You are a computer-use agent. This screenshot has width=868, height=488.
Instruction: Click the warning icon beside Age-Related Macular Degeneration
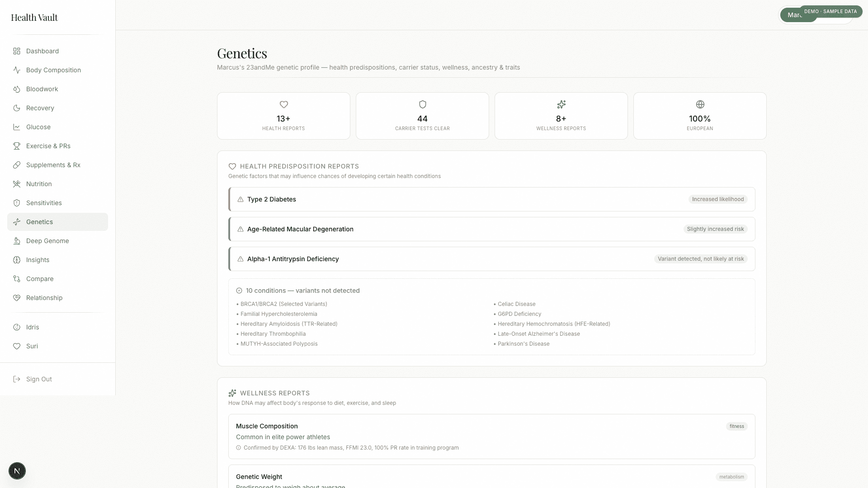(241, 229)
